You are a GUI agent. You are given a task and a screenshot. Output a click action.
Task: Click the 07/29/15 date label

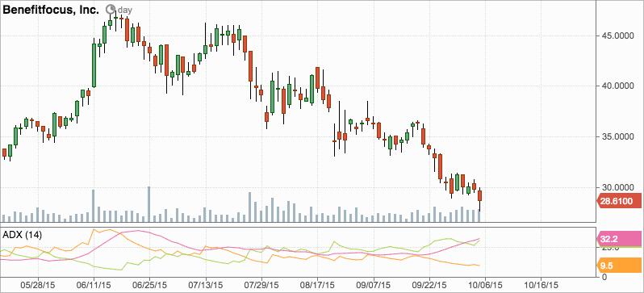(261, 285)
